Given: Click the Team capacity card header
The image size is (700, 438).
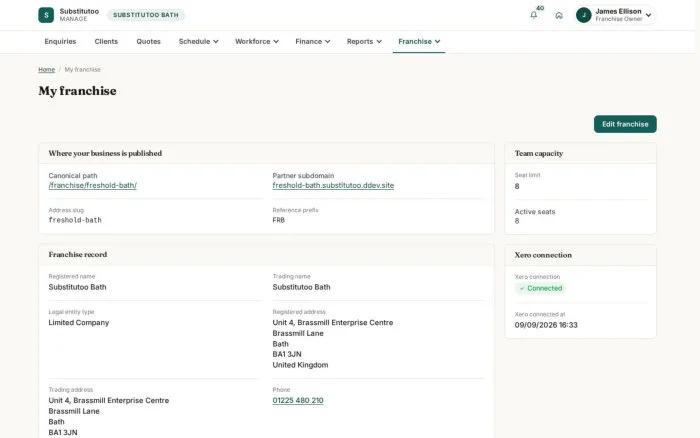Looking at the screenshot, I should (580, 153).
